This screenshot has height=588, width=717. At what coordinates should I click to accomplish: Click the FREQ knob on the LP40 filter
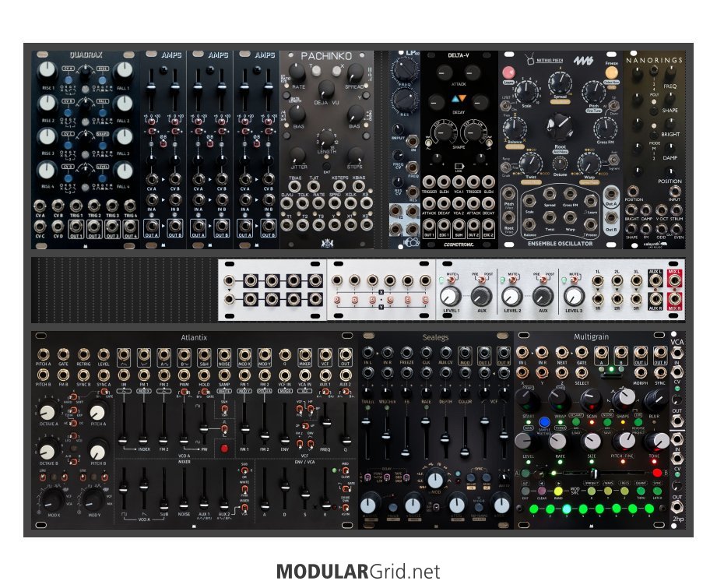click(x=404, y=72)
